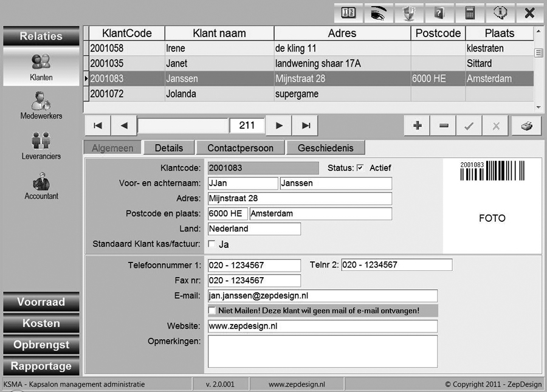Click the info icon in the toolbar
The image size is (547, 392).
tap(499, 12)
